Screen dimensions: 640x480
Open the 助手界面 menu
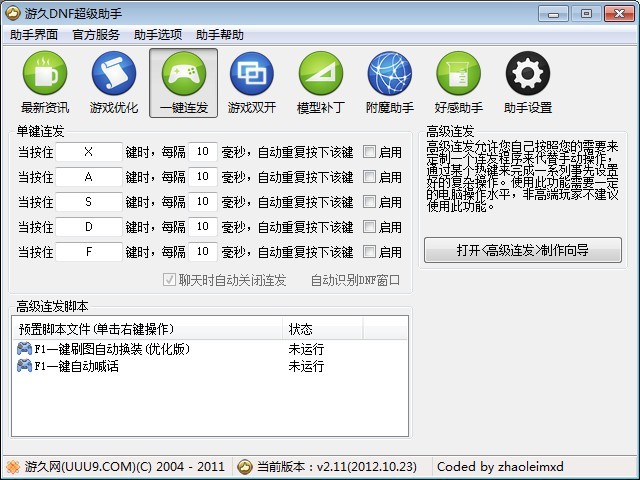(x=34, y=35)
